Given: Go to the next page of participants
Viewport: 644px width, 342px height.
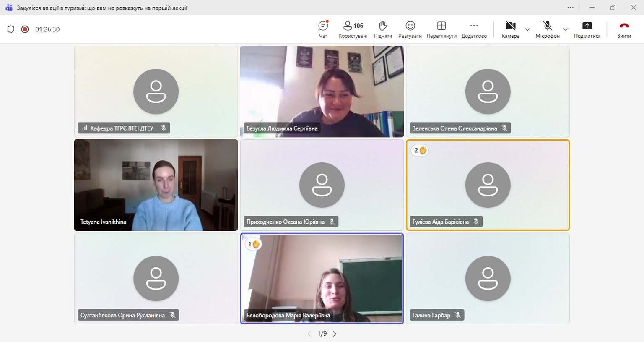Looking at the screenshot, I should [x=335, y=334].
